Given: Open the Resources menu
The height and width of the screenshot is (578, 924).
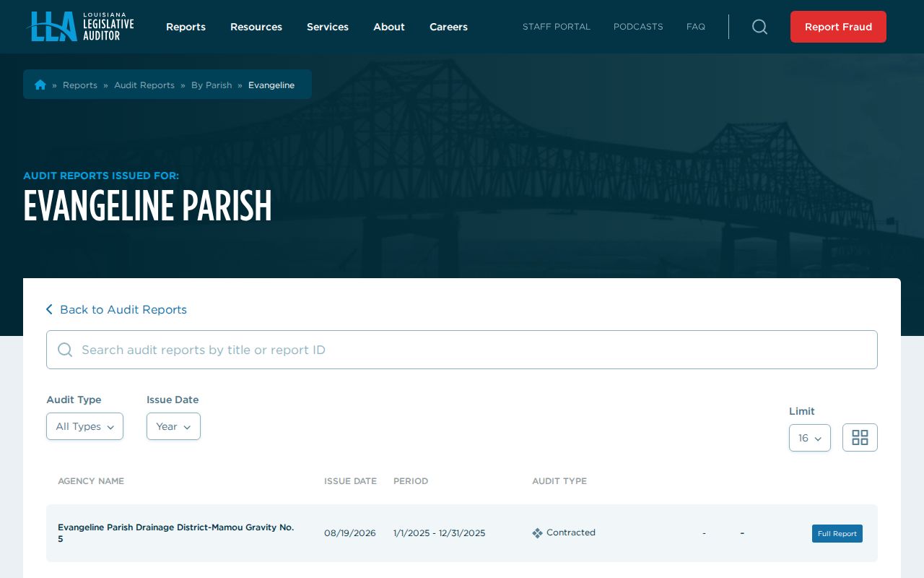Looking at the screenshot, I should pos(256,27).
